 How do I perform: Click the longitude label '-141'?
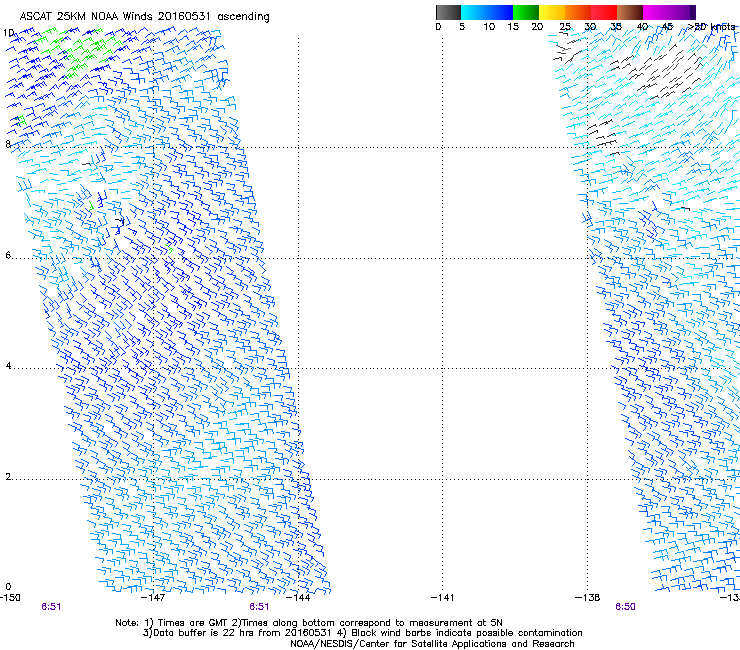443,598
